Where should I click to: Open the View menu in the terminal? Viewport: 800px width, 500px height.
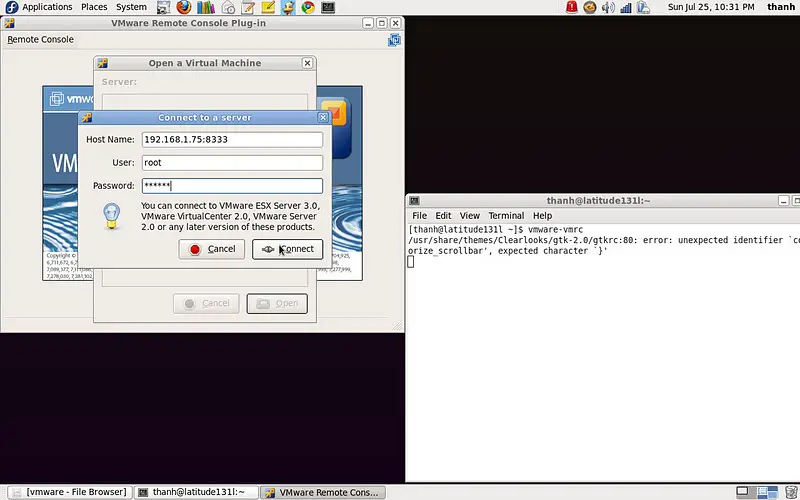tap(469, 216)
